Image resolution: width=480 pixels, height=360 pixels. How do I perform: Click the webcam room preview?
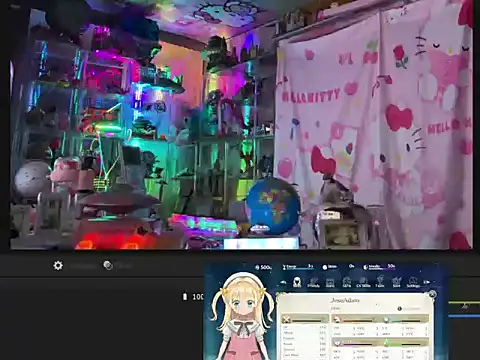click(241, 125)
